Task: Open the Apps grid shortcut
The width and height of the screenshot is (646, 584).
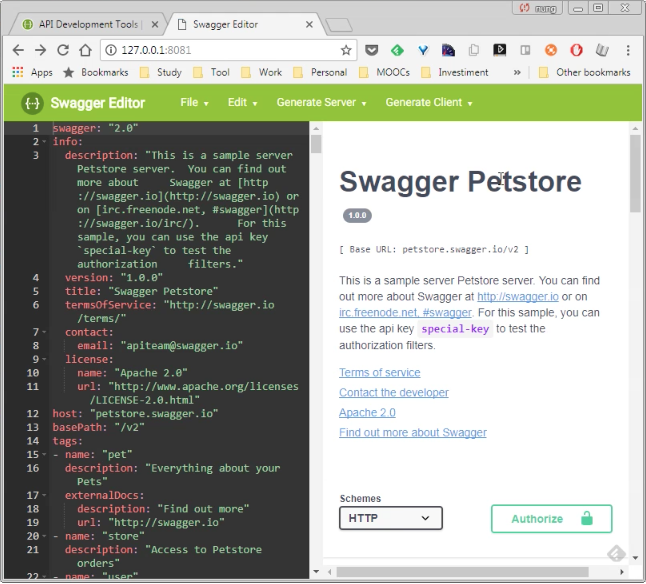Action: click(32, 72)
